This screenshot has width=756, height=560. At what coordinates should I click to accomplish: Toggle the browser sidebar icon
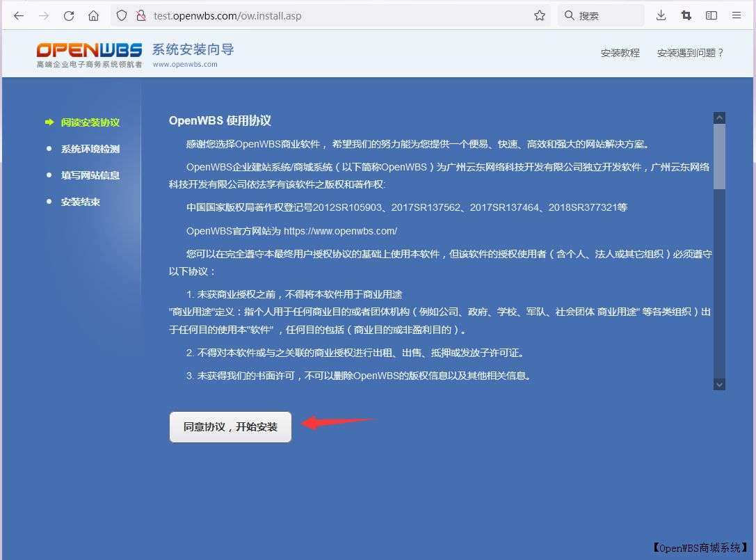point(711,15)
